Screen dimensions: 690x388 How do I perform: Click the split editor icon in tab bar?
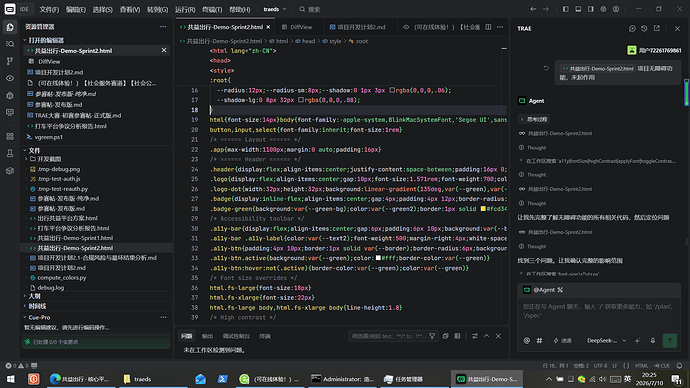[488, 27]
